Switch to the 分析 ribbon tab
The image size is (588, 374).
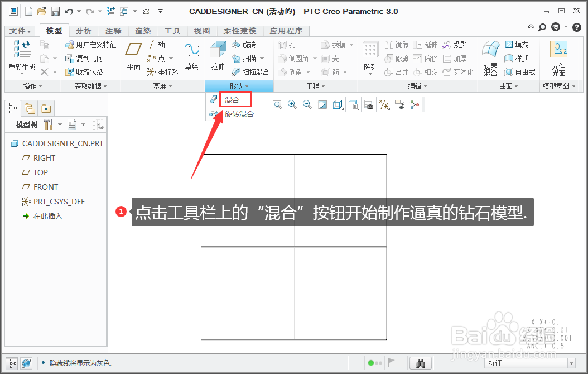point(83,31)
